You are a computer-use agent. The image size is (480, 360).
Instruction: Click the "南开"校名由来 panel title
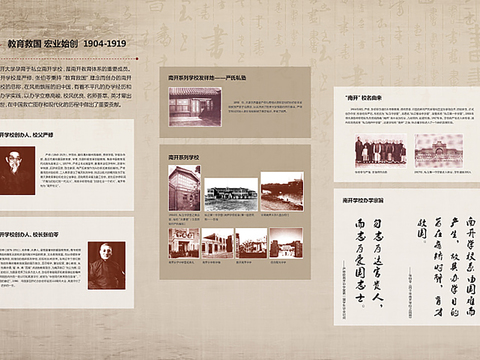point(364,98)
